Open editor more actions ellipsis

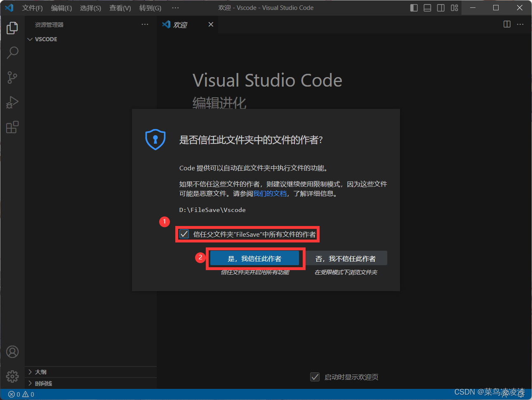520,24
